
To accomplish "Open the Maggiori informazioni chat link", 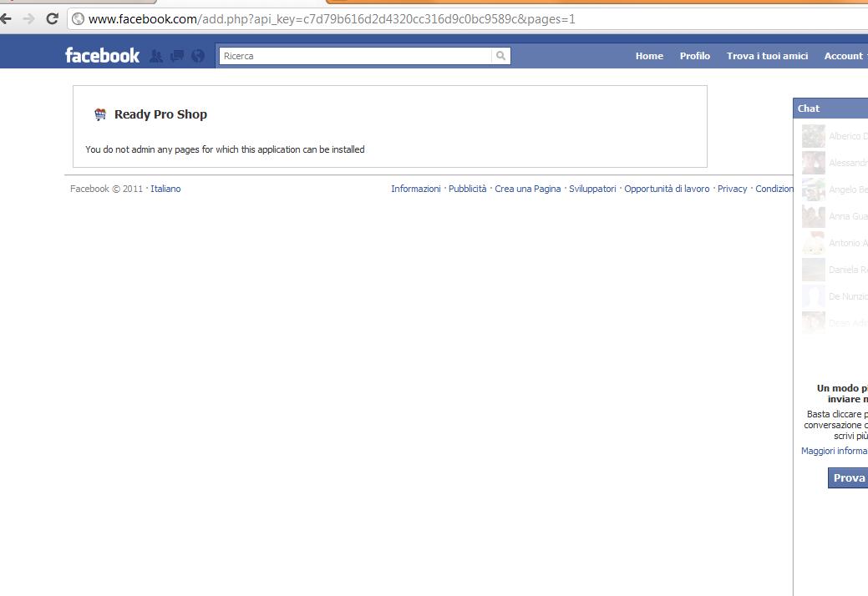I will click(x=835, y=451).
